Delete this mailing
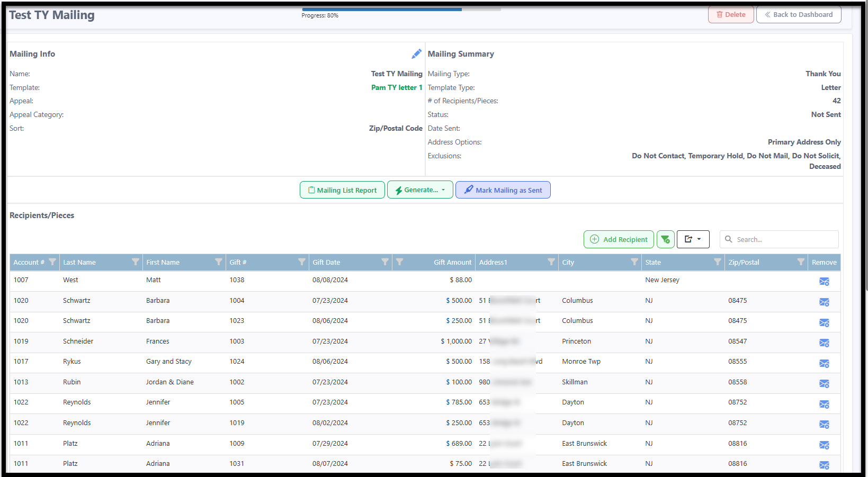Screen dimensions: 868x477 (731, 15)
